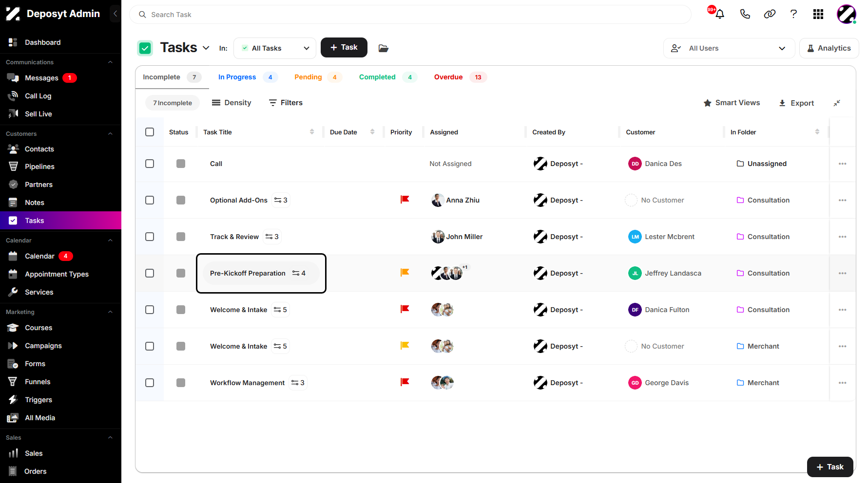
Task: Open Smart Views
Action: click(732, 103)
